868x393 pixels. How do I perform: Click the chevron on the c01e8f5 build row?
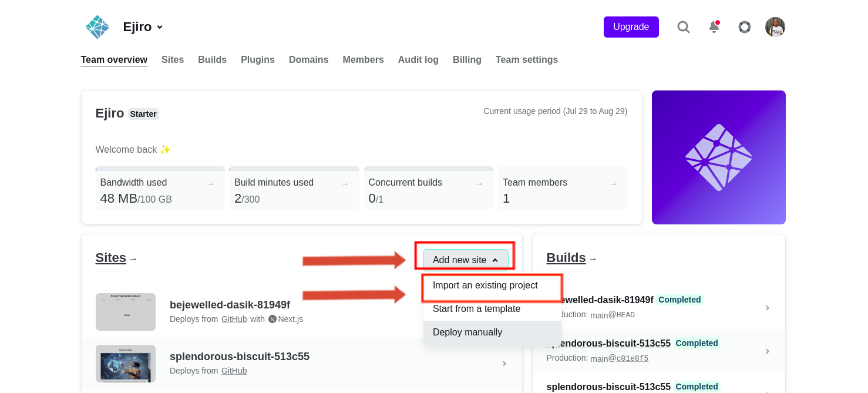(x=767, y=351)
